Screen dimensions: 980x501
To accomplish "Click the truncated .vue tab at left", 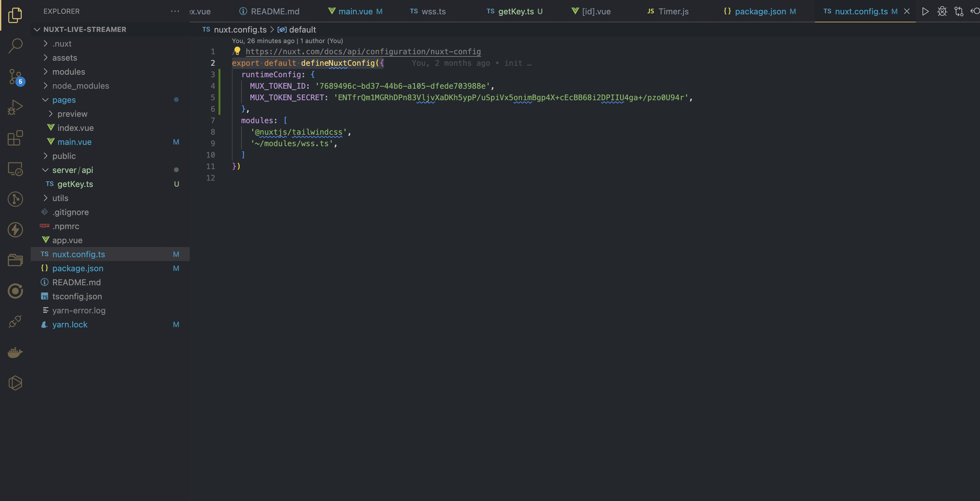I will pyautogui.click(x=201, y=11).
